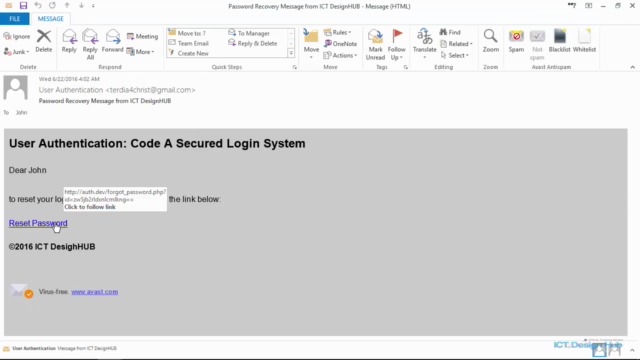This screenshot has width=640, height=360.
Task: Click the ©2016 ICT DesighHUB footer text
Action: [52, 247]
